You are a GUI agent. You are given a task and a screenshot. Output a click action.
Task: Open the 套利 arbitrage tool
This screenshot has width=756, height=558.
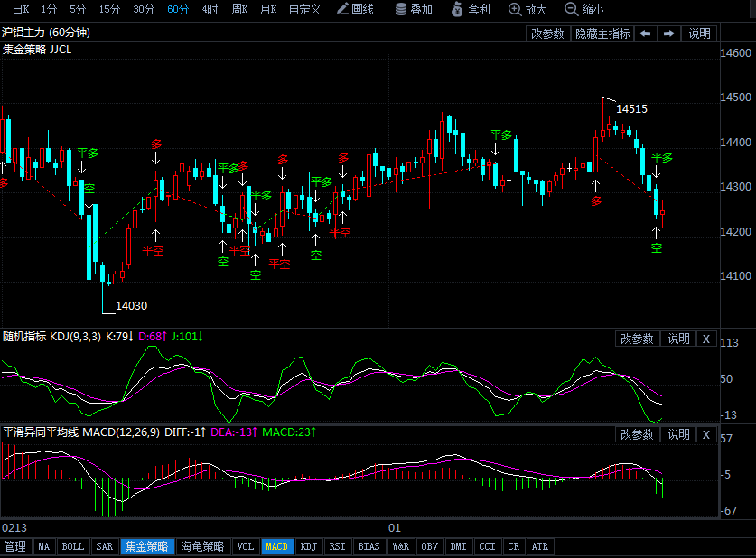pyautogui.click(x=471, y=9)
